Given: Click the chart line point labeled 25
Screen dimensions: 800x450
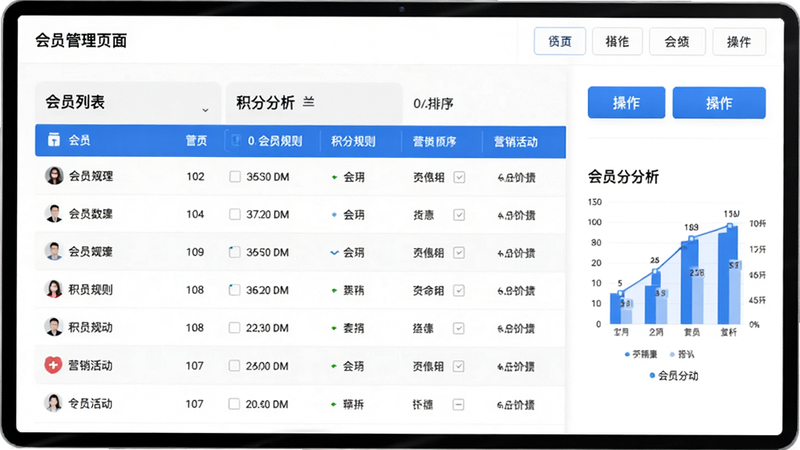Looking at the screenshot, I should (x=656, y=271).
